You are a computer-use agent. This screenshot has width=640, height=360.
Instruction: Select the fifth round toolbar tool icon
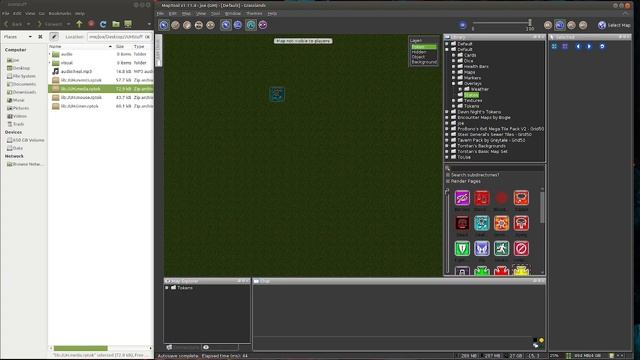pyautogui.click(x=210, y=25)
